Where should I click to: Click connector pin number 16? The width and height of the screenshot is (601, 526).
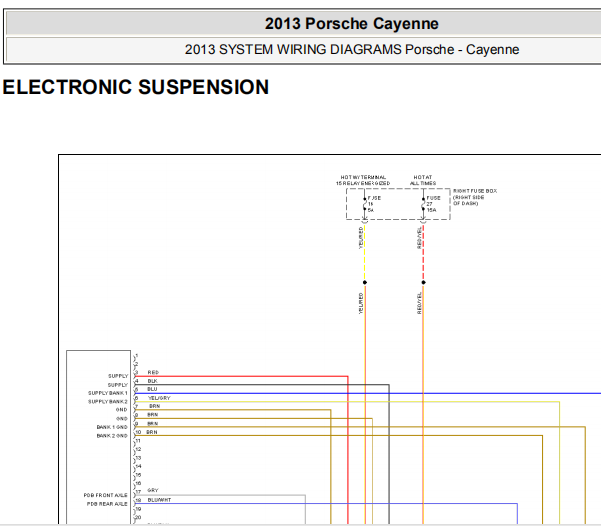138,483
